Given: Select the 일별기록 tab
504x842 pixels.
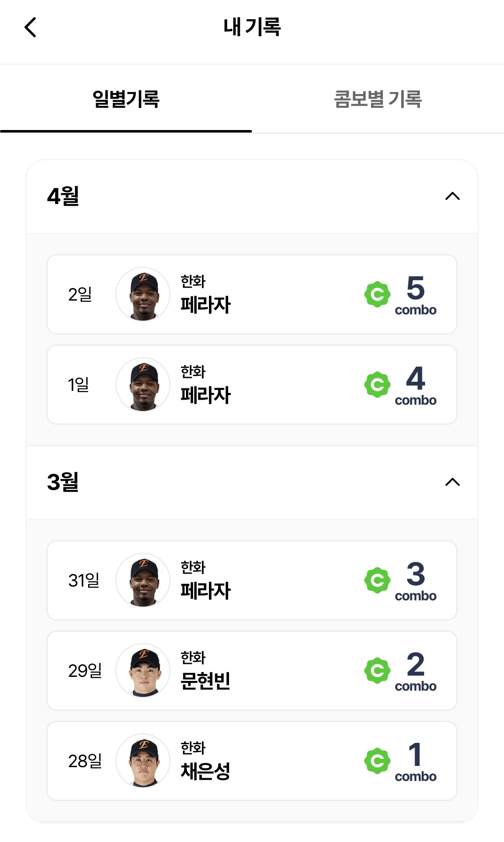Looking at the screenshot, I should [x=126, y=100].
